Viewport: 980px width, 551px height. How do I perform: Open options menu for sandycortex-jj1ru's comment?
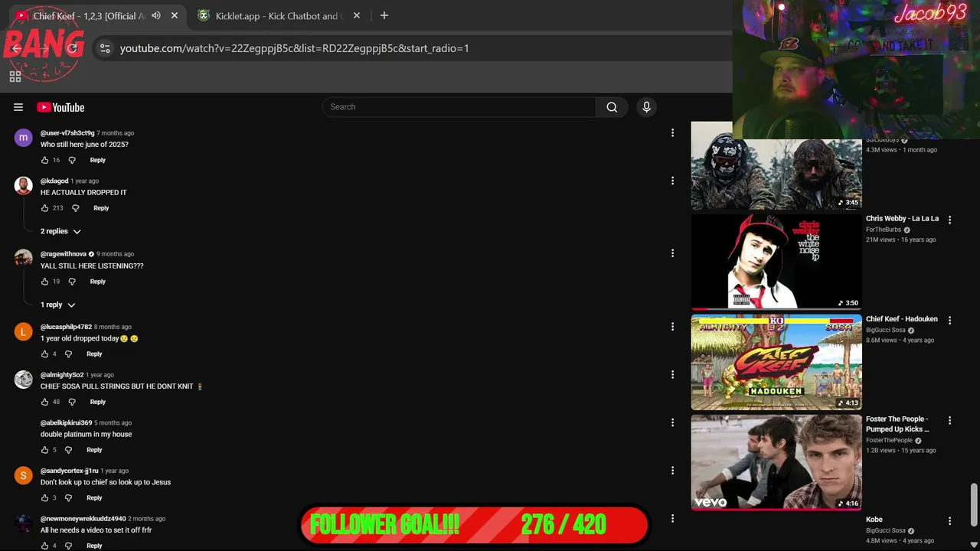[x=672, y=471]
